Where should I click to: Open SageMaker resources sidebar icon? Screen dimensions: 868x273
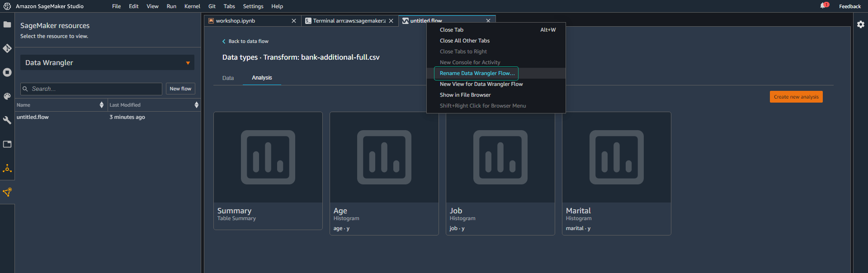(7, 192)
